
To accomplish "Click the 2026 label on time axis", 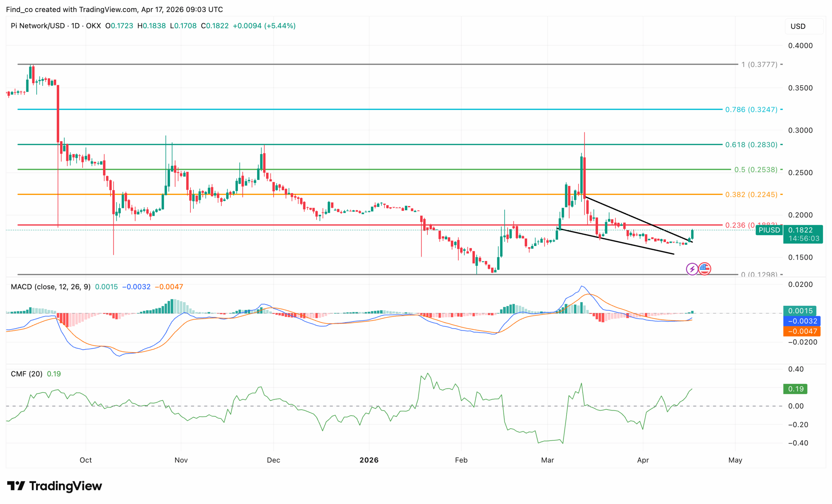I will pos(369,460).
